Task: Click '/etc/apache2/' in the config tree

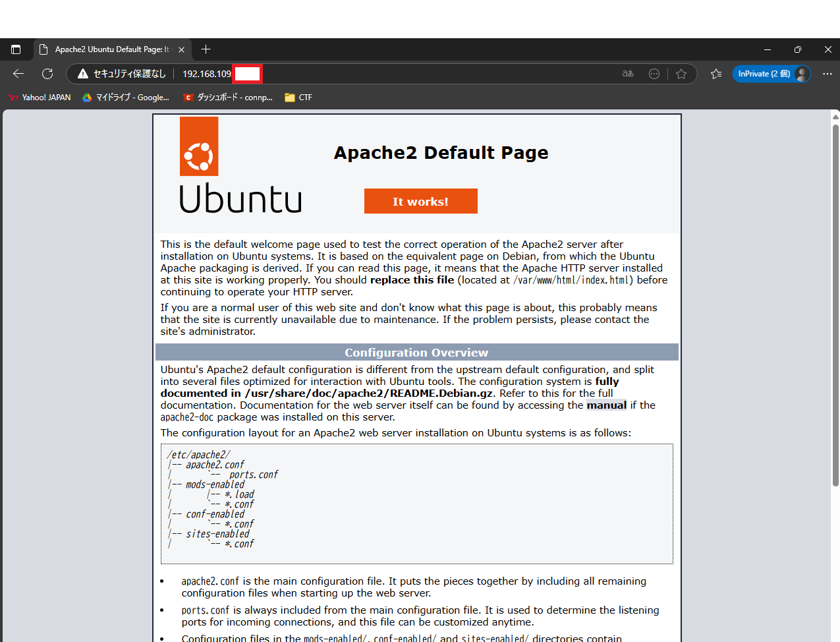Action: coord(198,455)
